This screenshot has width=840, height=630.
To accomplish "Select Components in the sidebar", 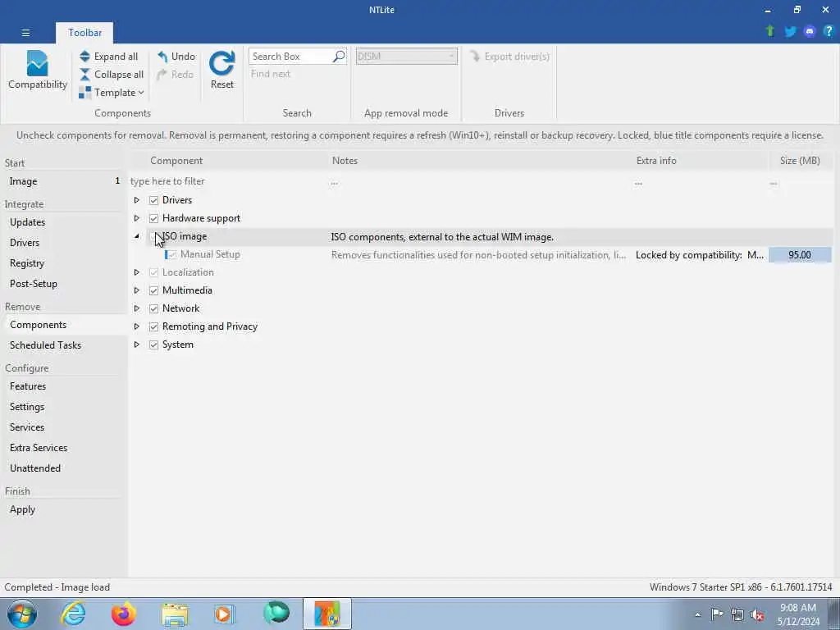I will click(x=64, y=325).
